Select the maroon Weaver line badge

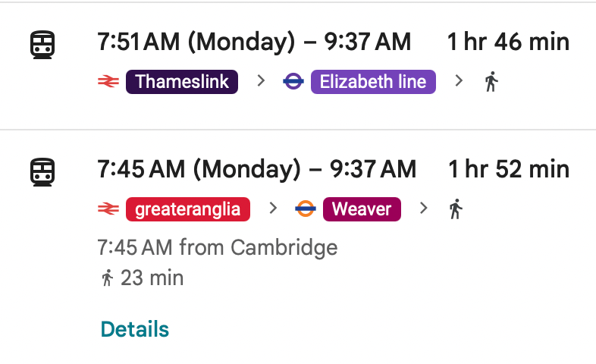click(x=362, y=209)
